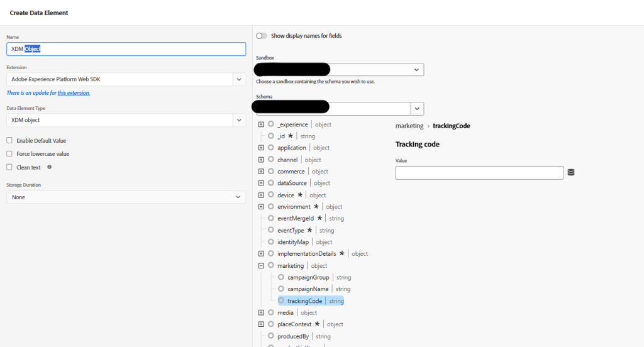Click the identityMap field label

[293, 242]
